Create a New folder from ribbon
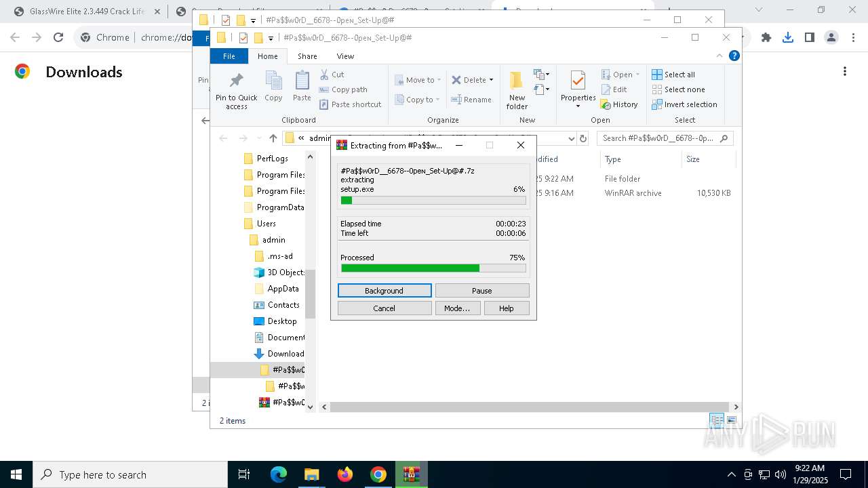Screen dimensions: 868x488 pyautogui.click(x=517, y=90)
